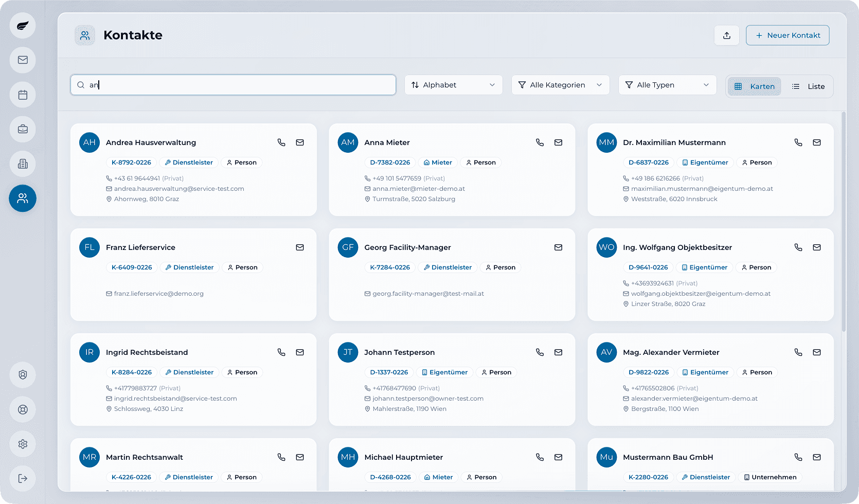Email Franz Lieferservice via envelope icon

[x=300, y=247]
